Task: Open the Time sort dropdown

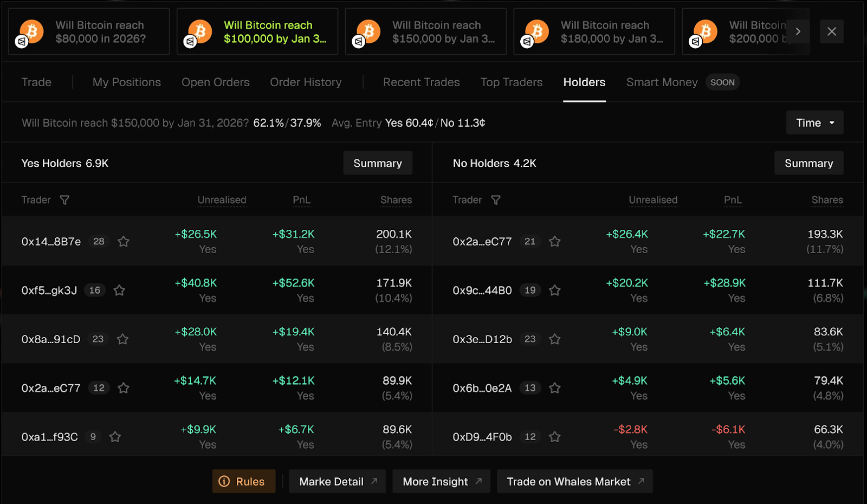Action: (814, 123)
